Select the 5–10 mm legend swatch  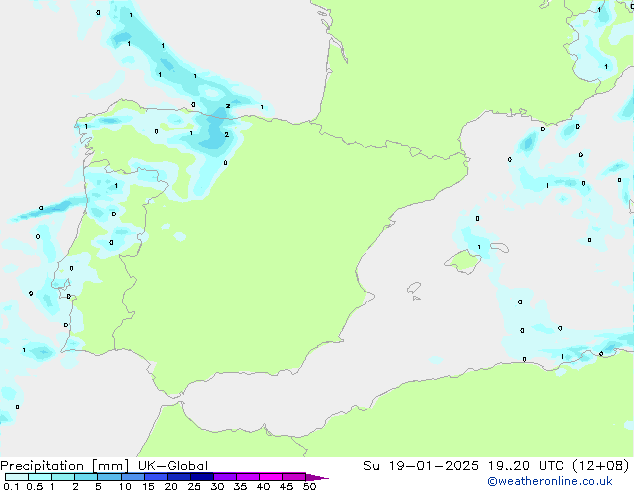pos(109,477)
